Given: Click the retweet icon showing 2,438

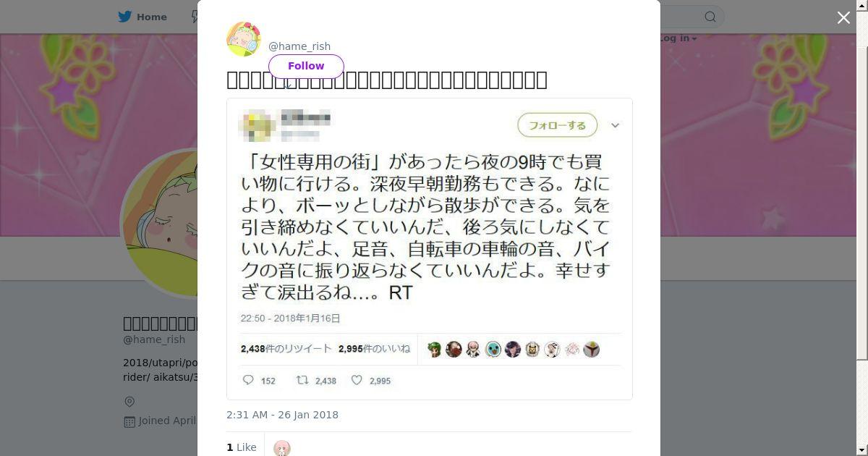Looking at the screenshot, I should [302, 380].
